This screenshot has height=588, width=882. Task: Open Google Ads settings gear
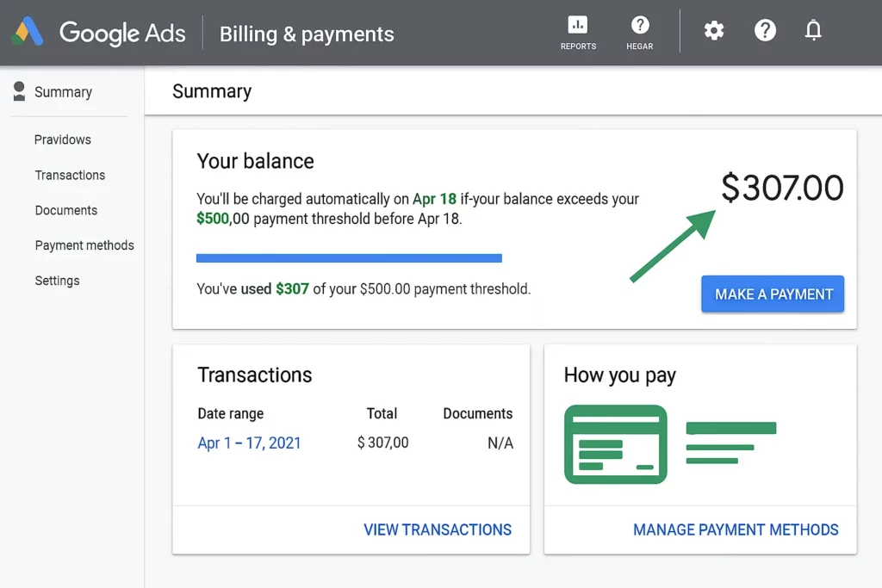[x=713, y=30]
